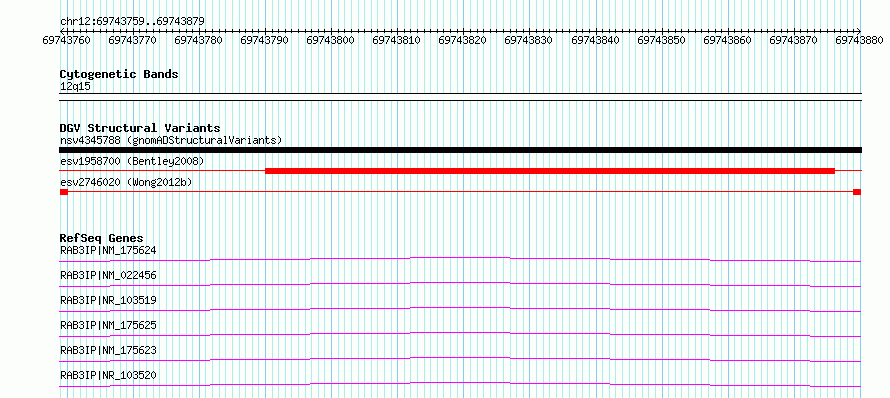This screenshot has height=398, width=890.
Task: Click ruler position 69743780
Action: click(x=200, y=40)
